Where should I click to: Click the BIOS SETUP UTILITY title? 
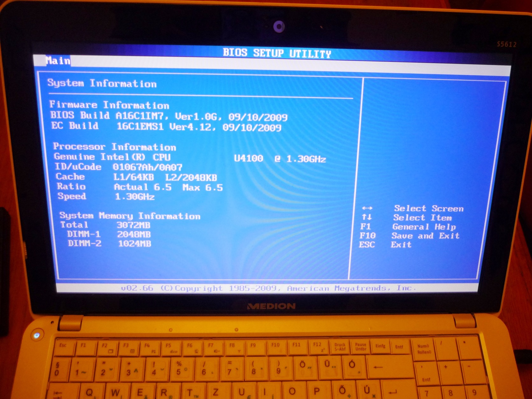point(277,53)
